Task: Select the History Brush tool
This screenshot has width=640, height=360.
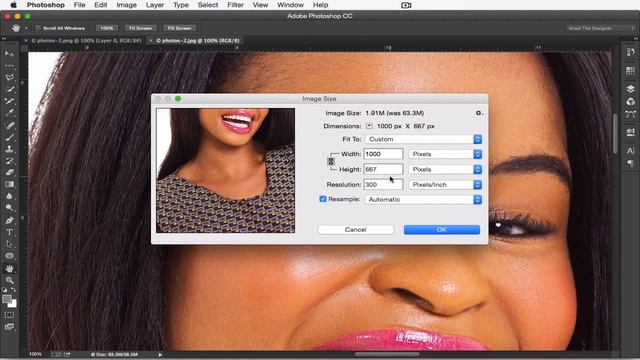Action: (x=9, y=161)
